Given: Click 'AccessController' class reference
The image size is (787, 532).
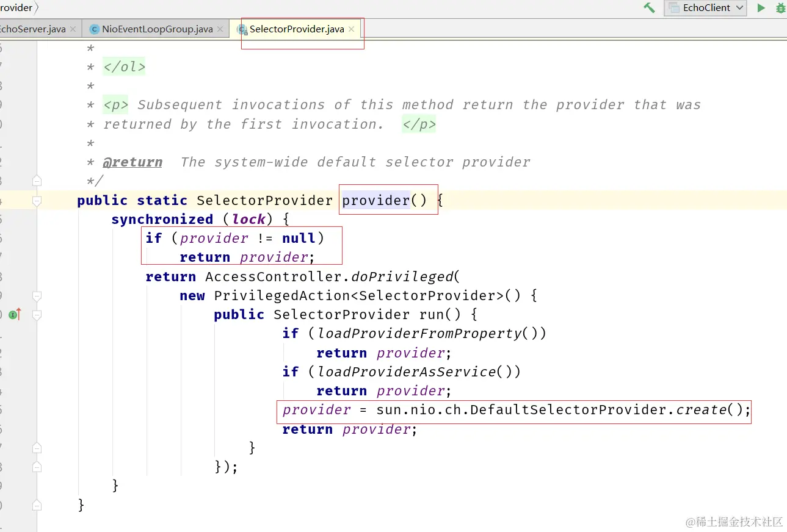Looking at the screenshot, I should click(x=274, y=277).
